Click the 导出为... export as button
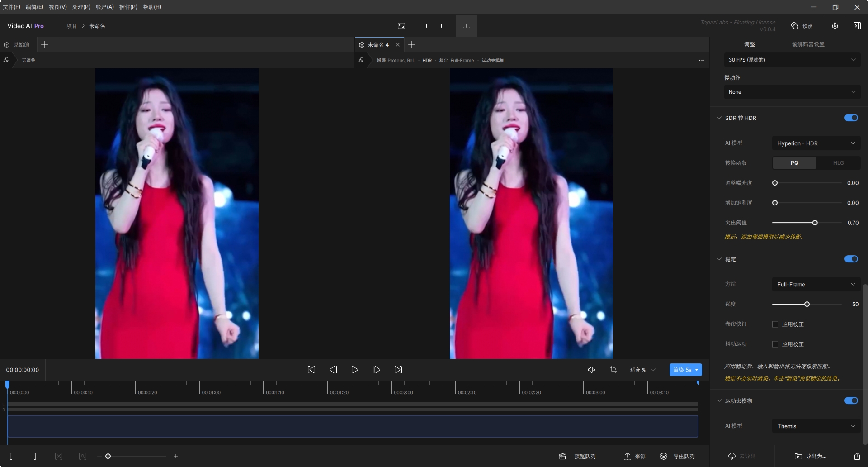 pyautogui.click(x=811, y=456)
